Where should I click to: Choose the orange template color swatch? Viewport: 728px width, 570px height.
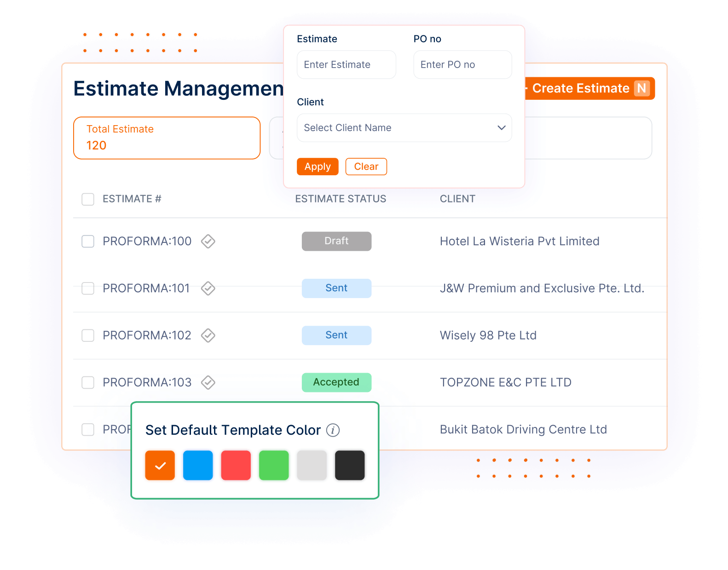click(160, 465)
